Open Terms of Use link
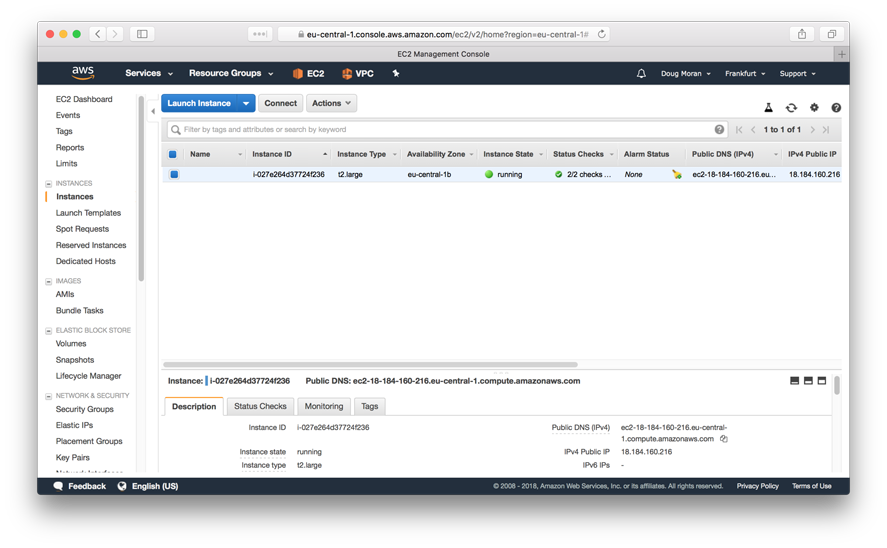 coord(811,486)
